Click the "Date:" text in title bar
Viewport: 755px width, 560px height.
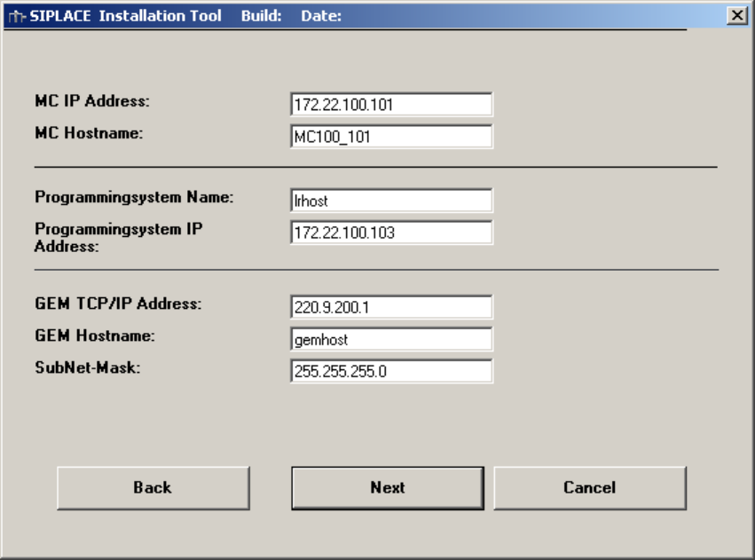[321, 16]
